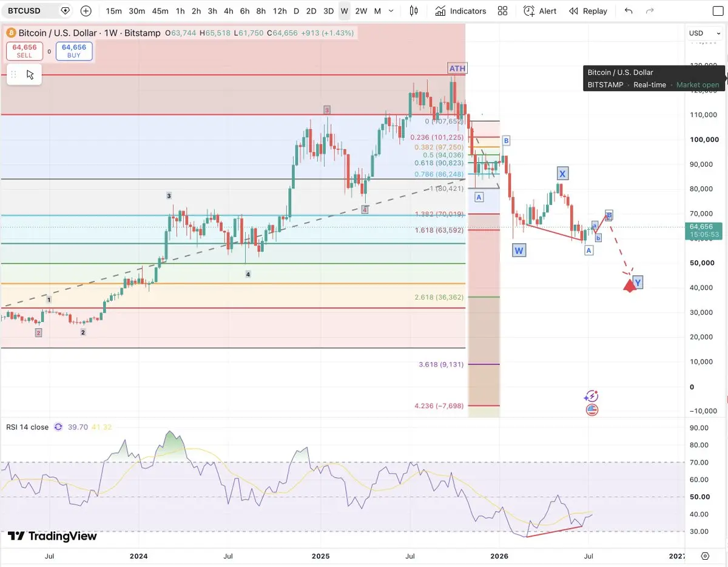
Task: Click the blue BUY 64,656 button
Action: click(x=74, y=51)
